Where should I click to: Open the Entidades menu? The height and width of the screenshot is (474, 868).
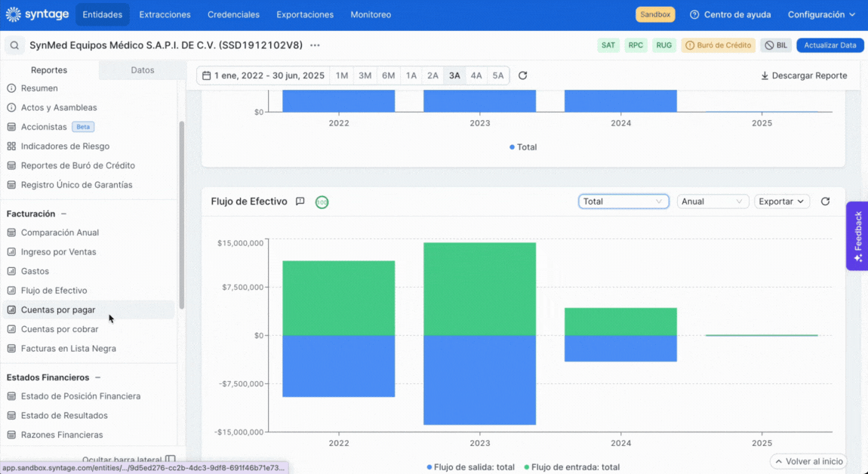pos(103,14)
